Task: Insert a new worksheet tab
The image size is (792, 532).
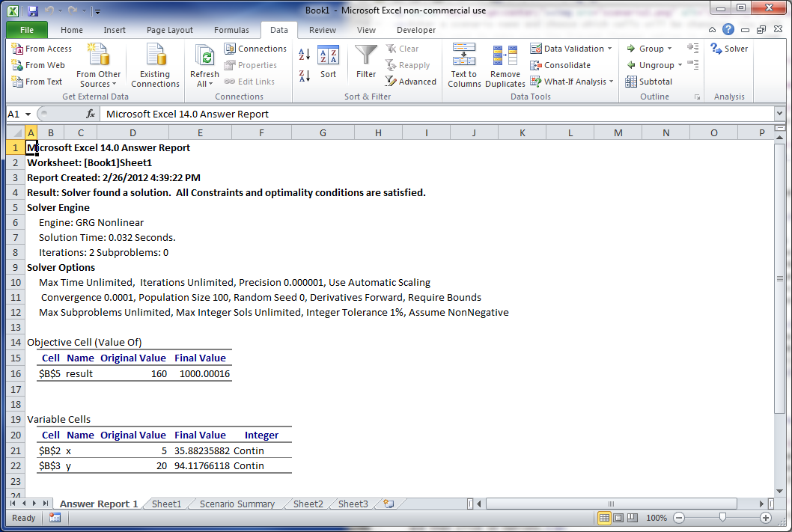Action: [389, 504]
